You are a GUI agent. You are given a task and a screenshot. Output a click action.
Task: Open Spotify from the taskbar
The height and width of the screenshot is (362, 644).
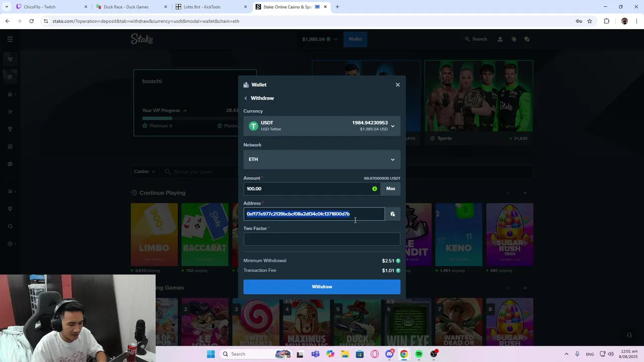[419, 354]
